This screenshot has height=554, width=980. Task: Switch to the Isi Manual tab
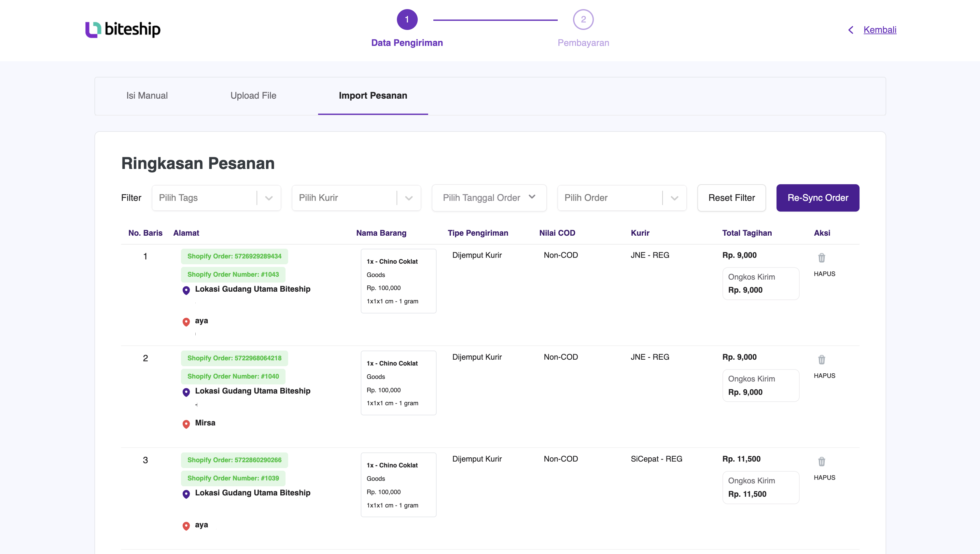coord(147,95)
